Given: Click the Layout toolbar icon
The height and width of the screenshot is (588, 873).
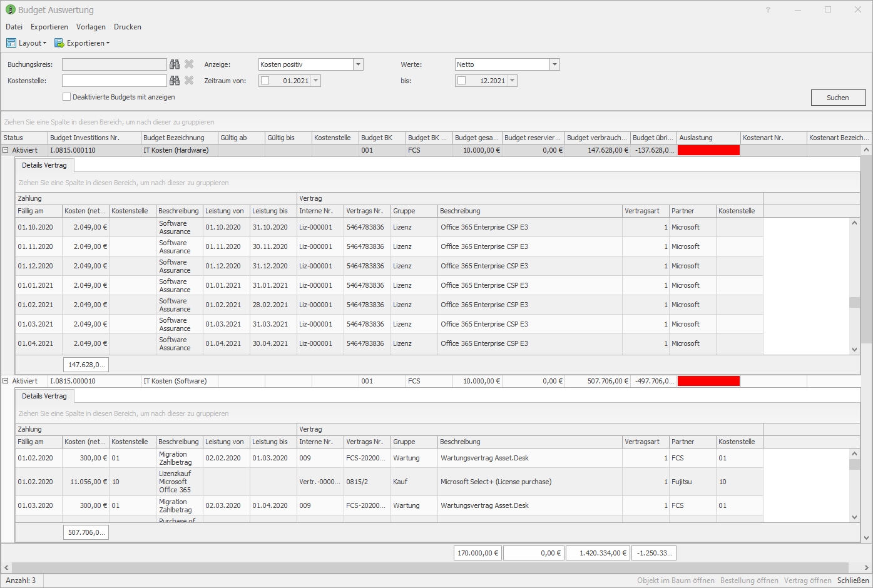Looking at the screenshot, I should pyautogui.click(x=11, y=43).
